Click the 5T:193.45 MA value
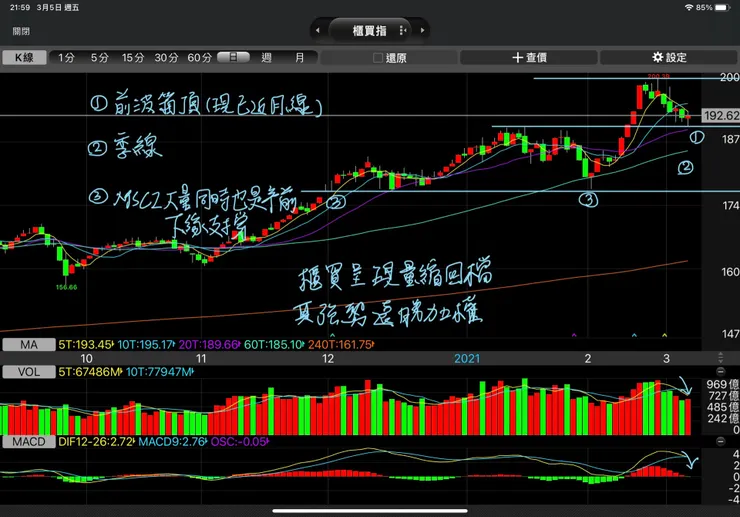Screen dimensions: 740x517 (x=86, y=345)
